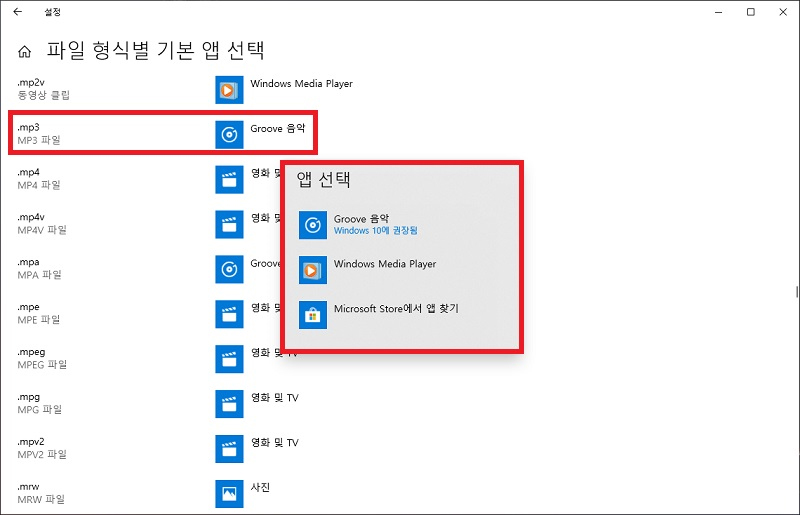This screenshot has height=515, width=800.
Task: Click Groove music icon in the .mpa row
Action: (229, 269)
